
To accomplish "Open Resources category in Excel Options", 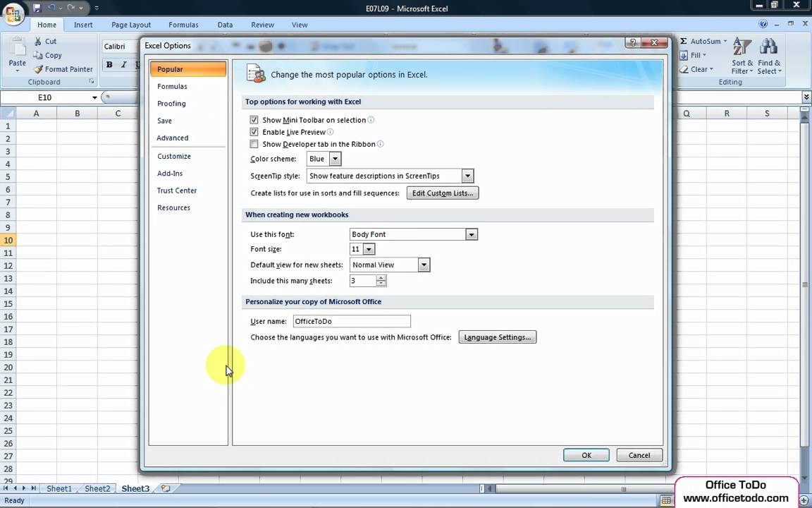I will click(x=188, y=207).
